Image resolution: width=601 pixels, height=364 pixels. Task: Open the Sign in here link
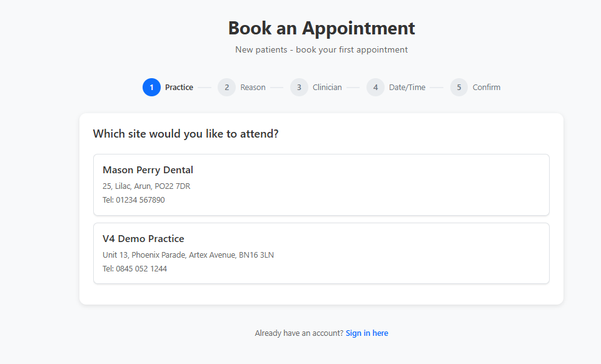367,333
